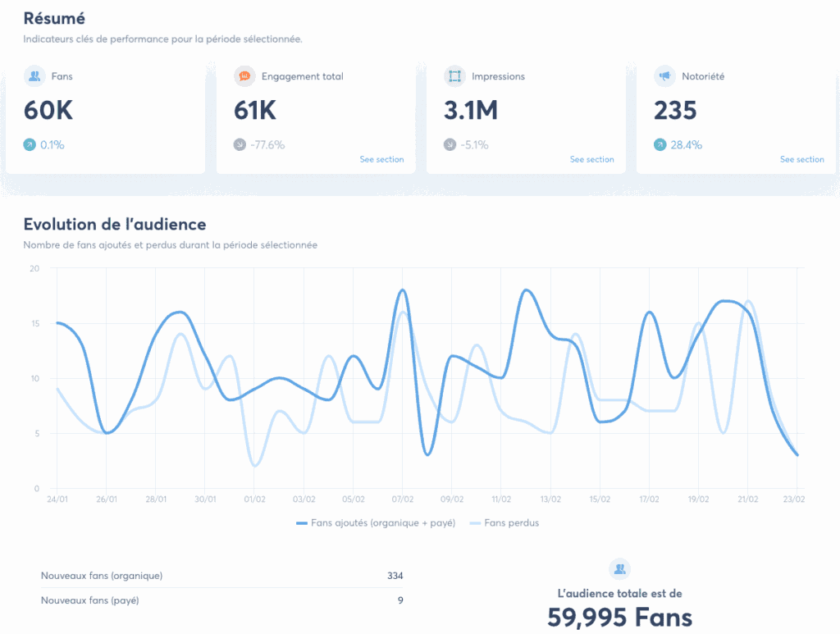Image resolution: width=840 pixels, height=634 pixels.
Task: Click the Notoriété megaphone icon
Action: click(x=664, y=76)
